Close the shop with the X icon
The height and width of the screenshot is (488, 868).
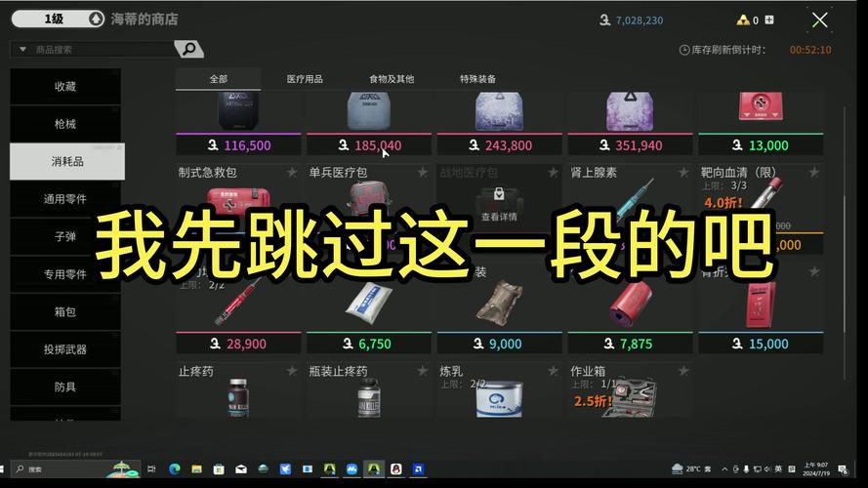point(820,20)
